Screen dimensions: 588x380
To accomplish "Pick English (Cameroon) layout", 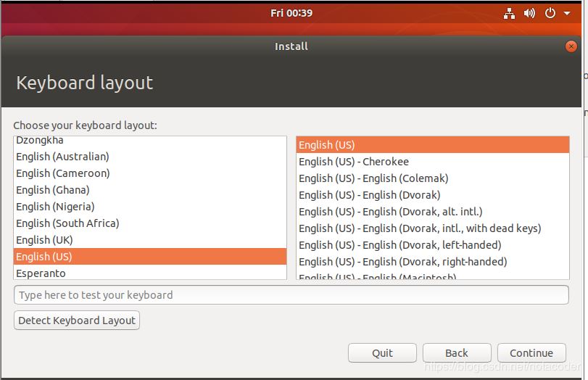I will pyautogui.click(x=62, y=173).
